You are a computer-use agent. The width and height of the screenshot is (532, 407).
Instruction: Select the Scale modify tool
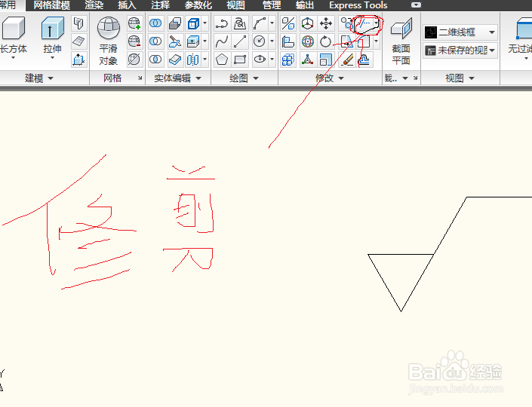[x=326, y=60]
